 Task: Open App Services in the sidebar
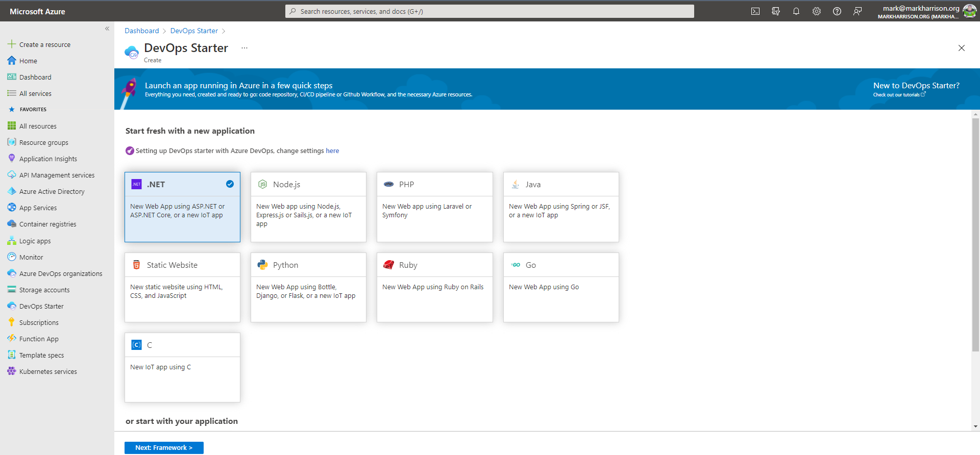38,208
